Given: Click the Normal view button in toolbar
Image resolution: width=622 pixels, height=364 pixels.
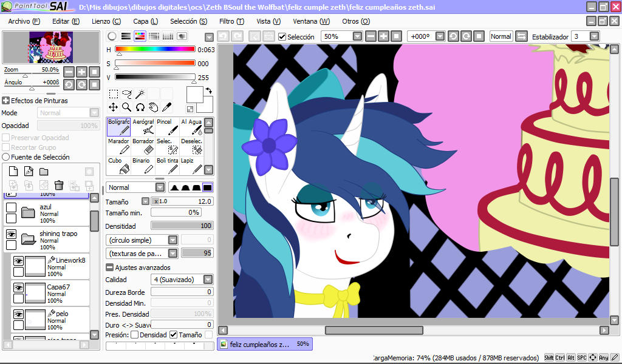Looking at the screenshot, I should 501,36.
